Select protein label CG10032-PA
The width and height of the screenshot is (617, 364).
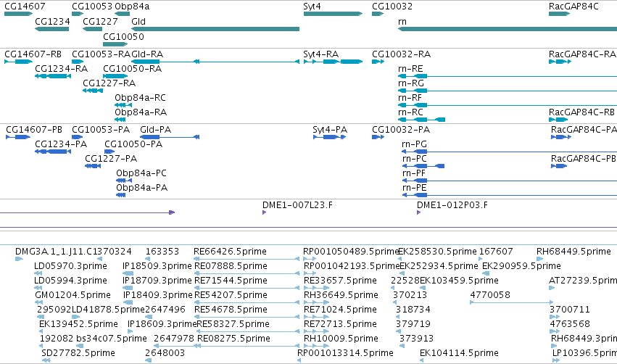coord(401,130)
